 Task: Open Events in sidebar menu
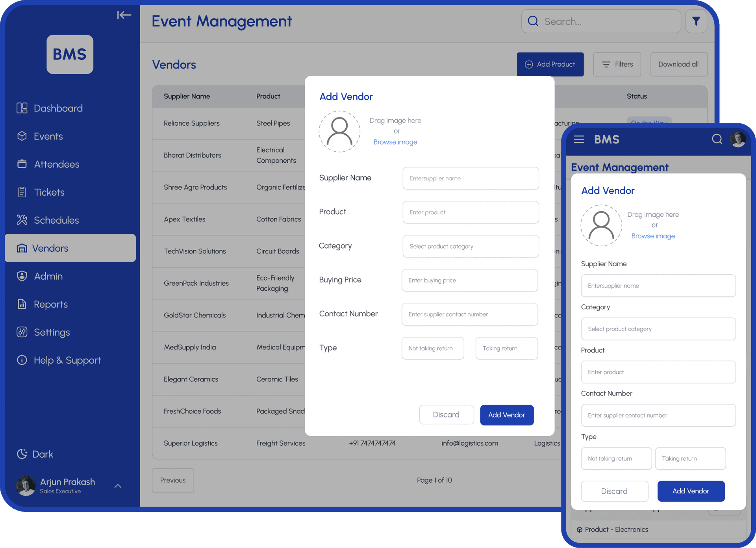pyautogui.click(x=48, y=136)
